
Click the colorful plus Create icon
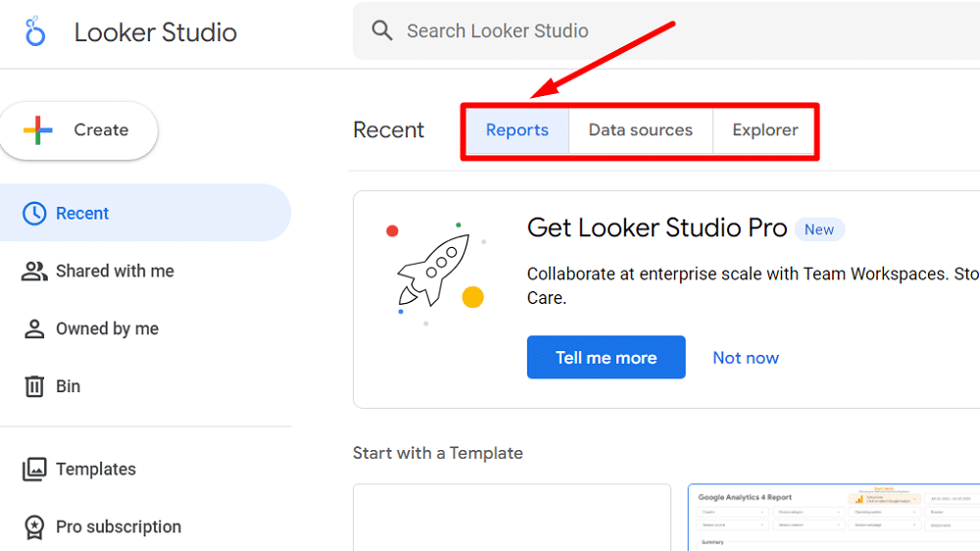(38, 130)
